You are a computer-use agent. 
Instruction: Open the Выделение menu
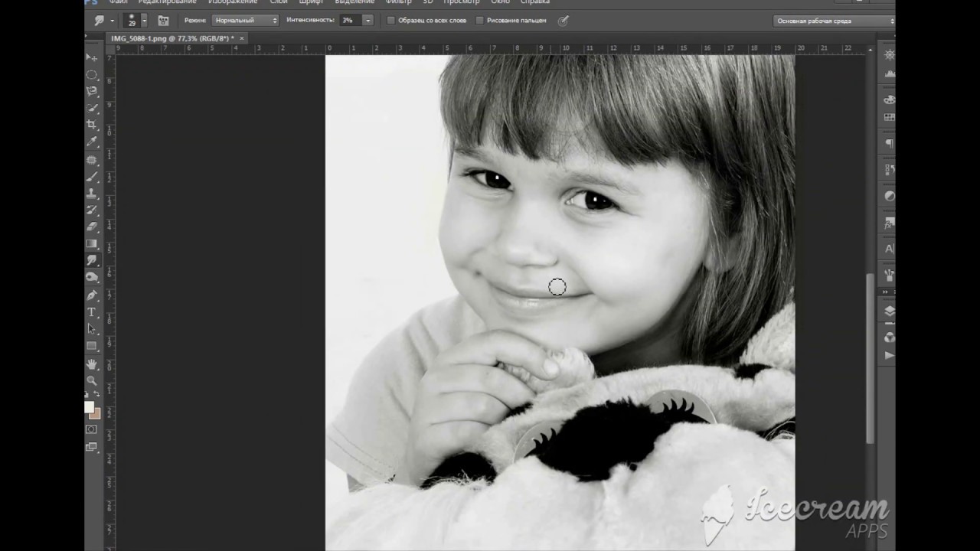coord(354,2)
